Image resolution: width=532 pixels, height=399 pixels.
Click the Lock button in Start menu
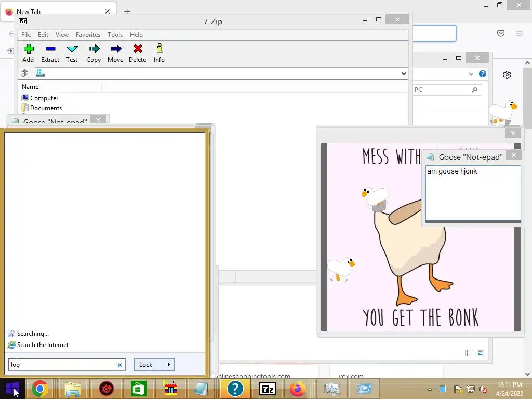click(x=146, y=365)
